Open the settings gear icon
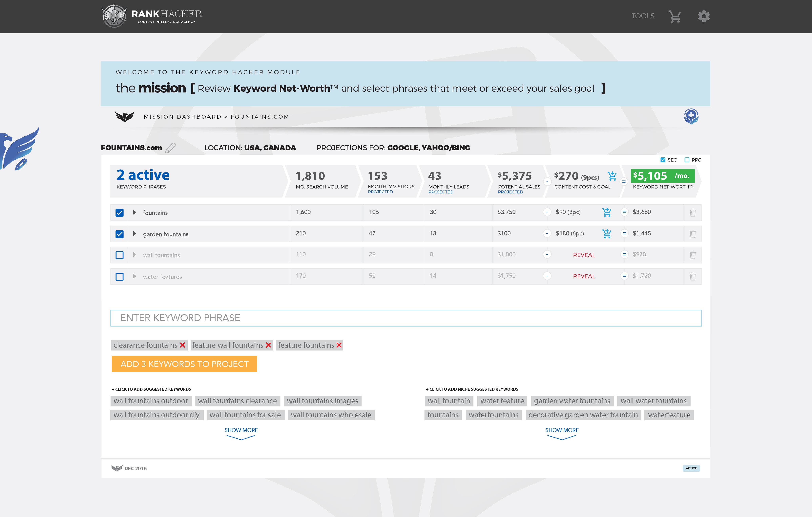 tap(704, 16)
